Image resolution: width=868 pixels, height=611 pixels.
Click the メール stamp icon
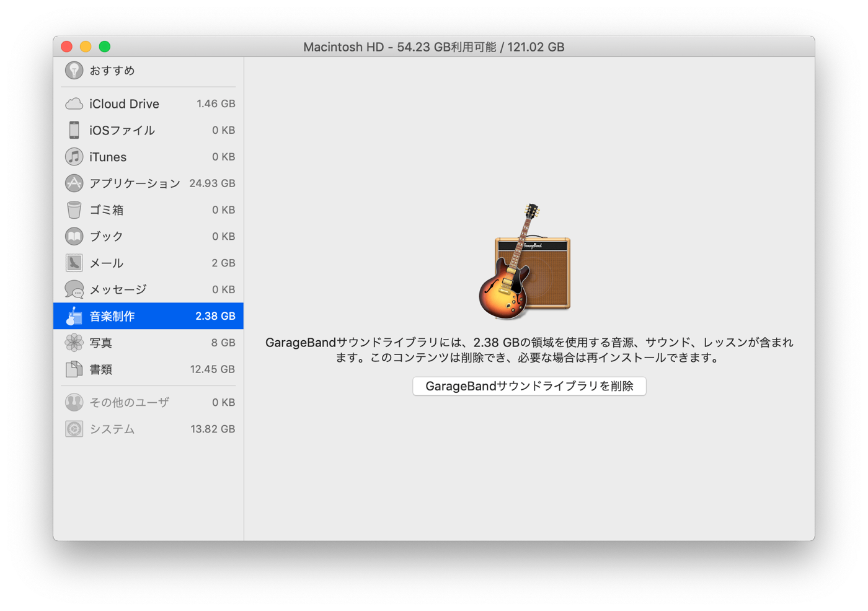pos(74,263)
